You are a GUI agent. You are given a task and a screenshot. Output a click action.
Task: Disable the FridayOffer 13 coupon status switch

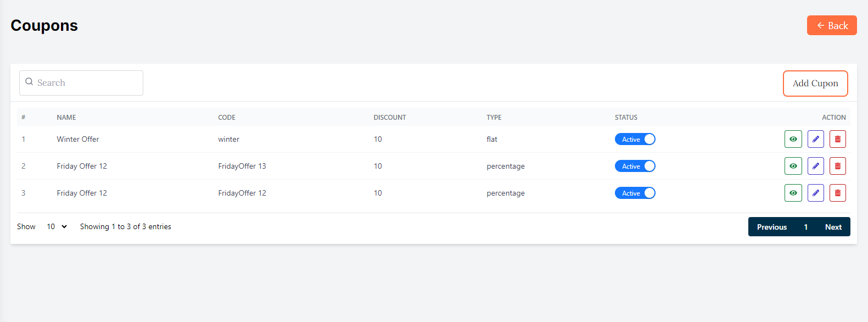635,166
